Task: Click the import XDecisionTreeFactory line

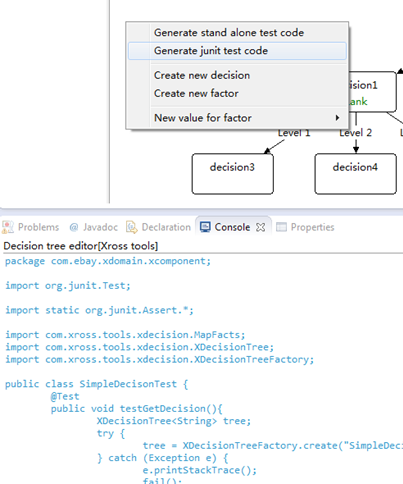Action: tap(159, 359)
